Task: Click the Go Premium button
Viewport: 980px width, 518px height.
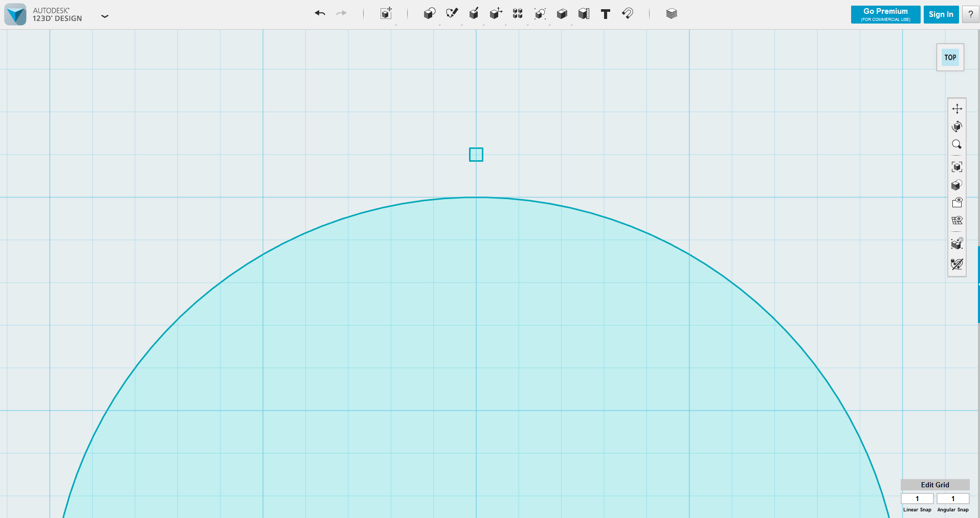Action: click(x=885, y=14)
